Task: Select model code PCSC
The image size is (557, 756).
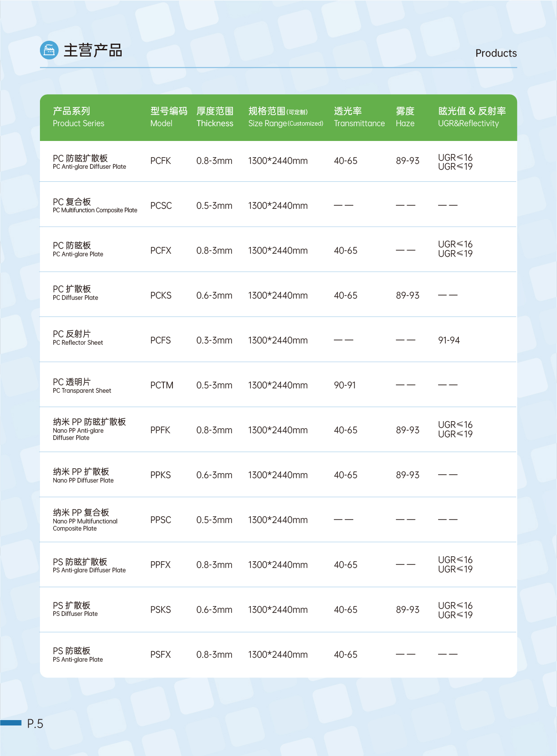Action: click(x=161, y=206)
